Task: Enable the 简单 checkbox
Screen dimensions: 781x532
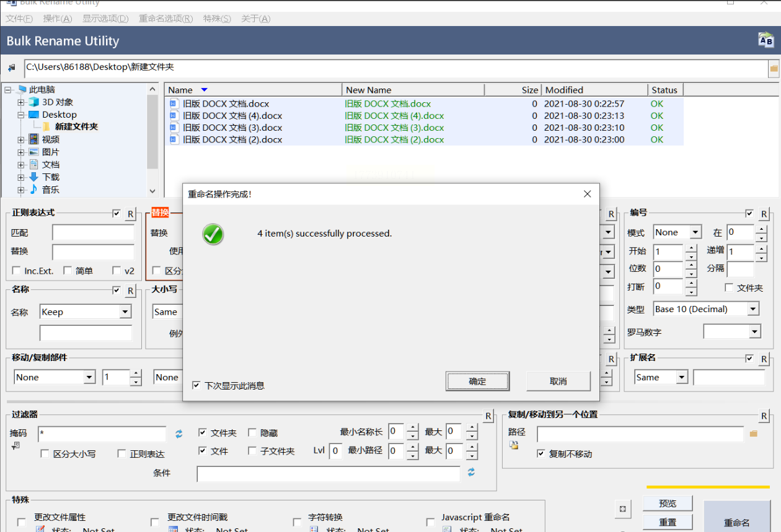Action: [x=67, y=271]
